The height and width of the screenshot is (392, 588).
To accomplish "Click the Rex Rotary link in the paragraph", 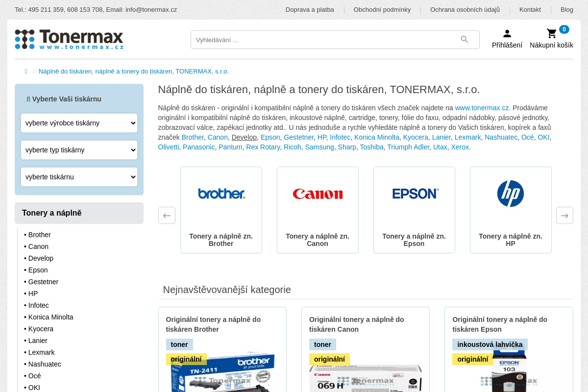I will coord(263,147).
